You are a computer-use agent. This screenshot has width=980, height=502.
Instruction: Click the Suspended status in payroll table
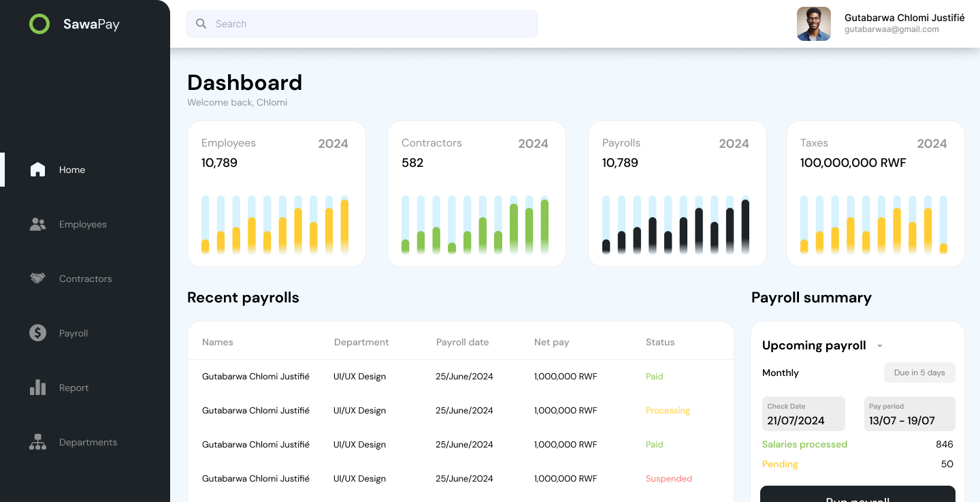668,479
